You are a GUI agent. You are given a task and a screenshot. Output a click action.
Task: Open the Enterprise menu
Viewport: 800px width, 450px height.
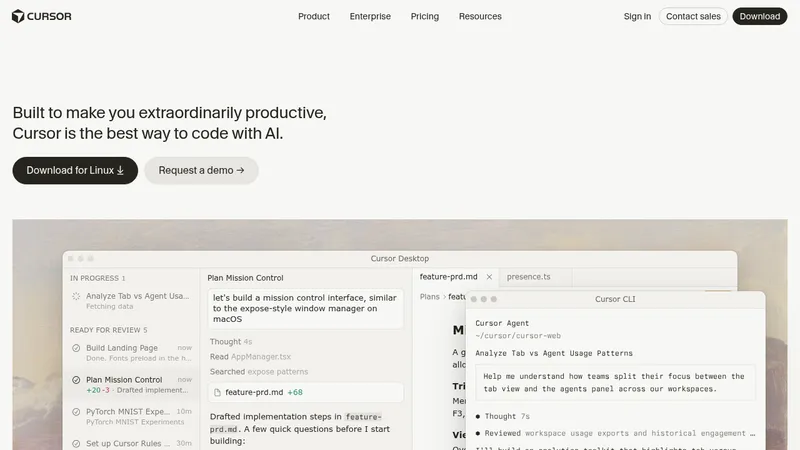click(x=370, y=16)
